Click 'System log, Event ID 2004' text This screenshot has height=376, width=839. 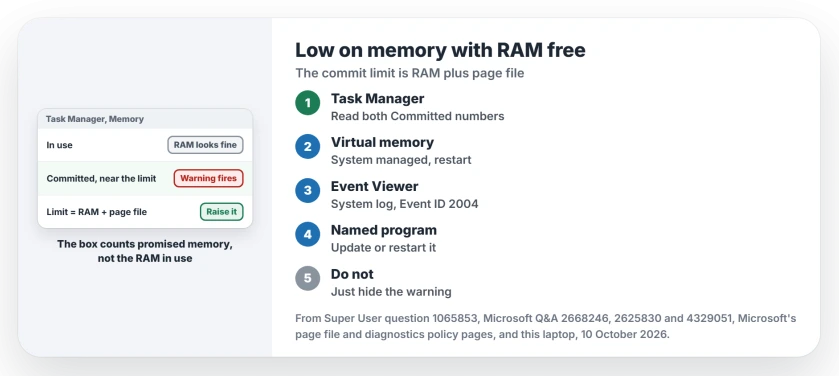click(x=405, y=204)
